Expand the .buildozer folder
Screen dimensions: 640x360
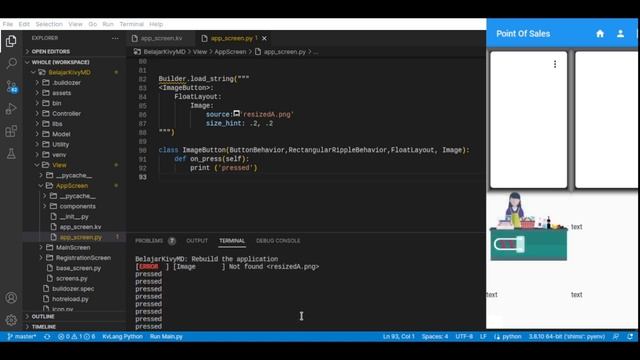[74, 82]
